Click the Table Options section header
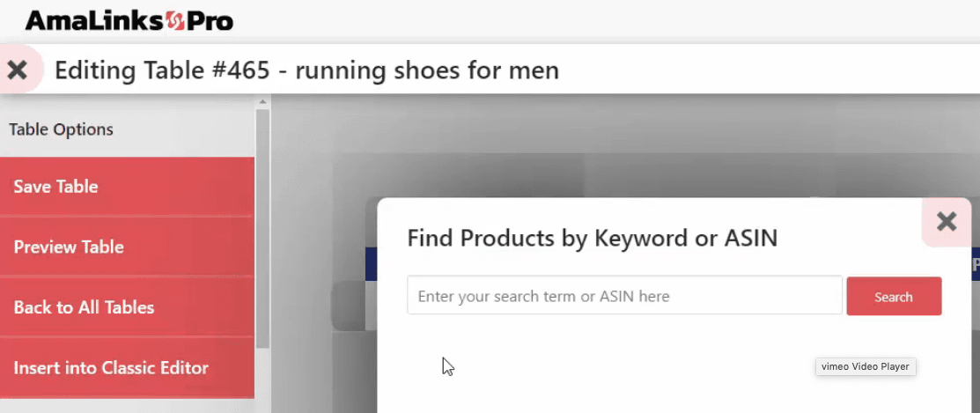 pos(62,129)
